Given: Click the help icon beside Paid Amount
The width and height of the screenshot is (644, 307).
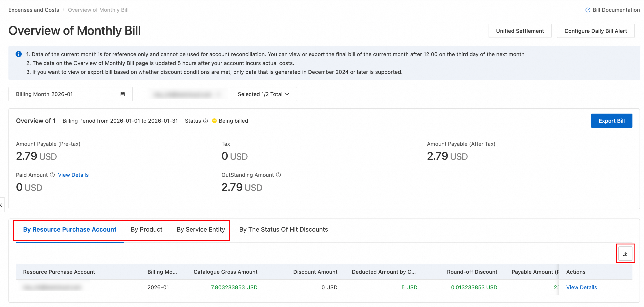Looking at the screenshot, I should [52, 175].
